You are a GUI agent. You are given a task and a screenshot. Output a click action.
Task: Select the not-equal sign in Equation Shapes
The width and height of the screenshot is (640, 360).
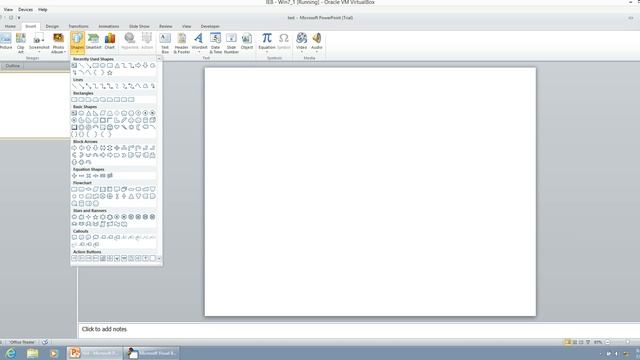point(109,176)
